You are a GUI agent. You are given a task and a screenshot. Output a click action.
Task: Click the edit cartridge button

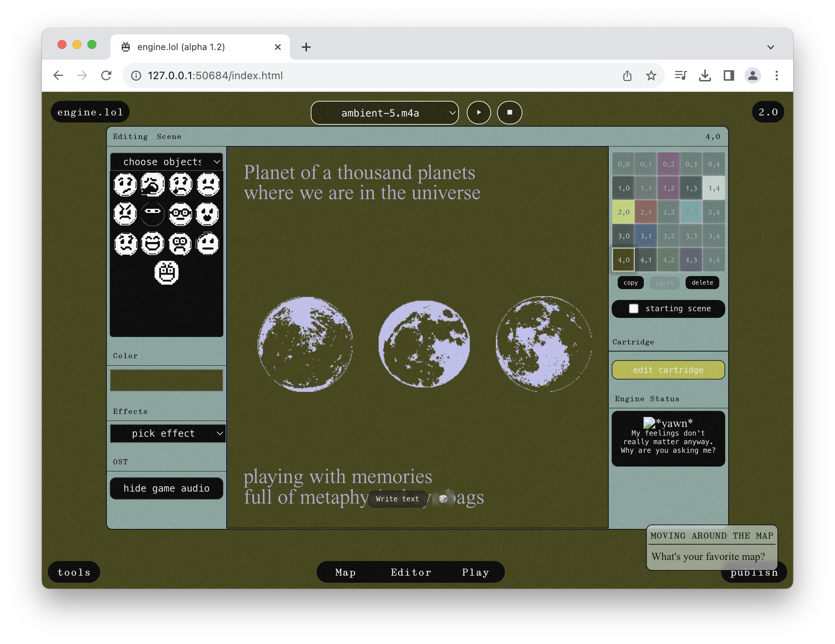tap(668, 369)
